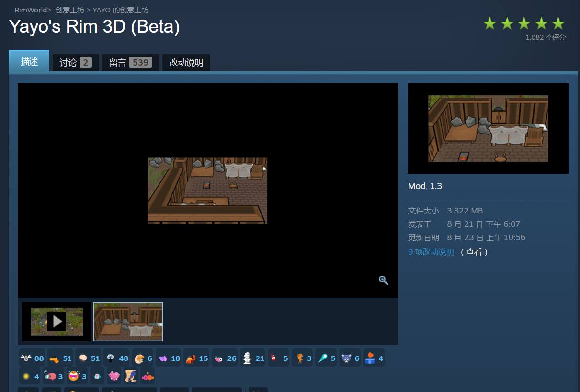
Task: Select the room screenshot thumbnail in strip
Action: (128, 322)
